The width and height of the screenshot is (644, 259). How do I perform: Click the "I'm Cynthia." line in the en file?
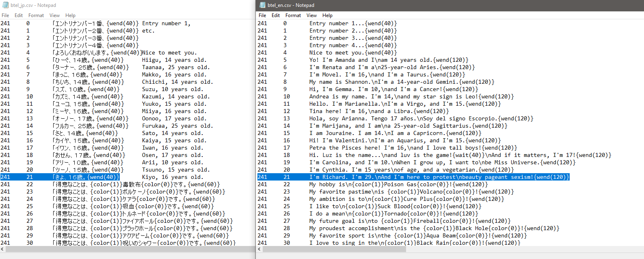(x=411, y=170)
